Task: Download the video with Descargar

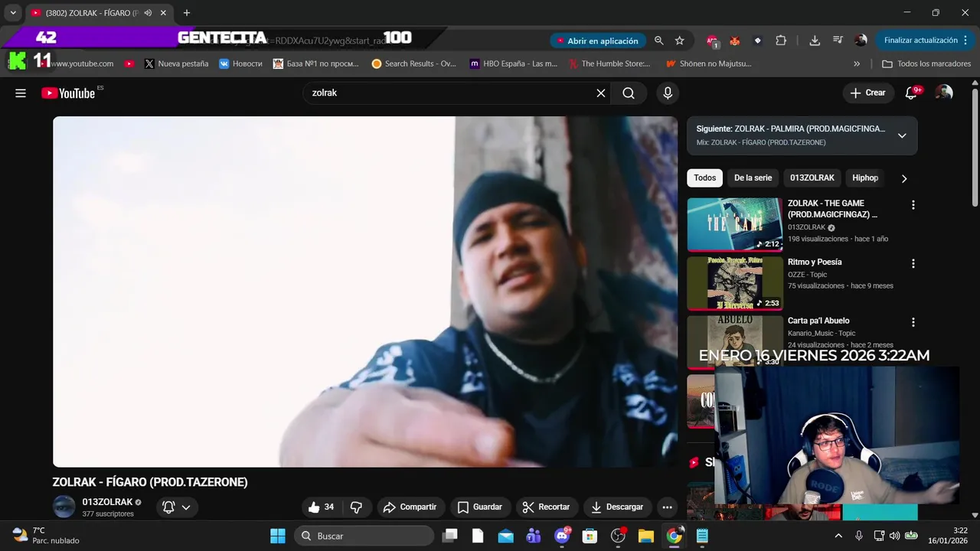Action: 618,507
